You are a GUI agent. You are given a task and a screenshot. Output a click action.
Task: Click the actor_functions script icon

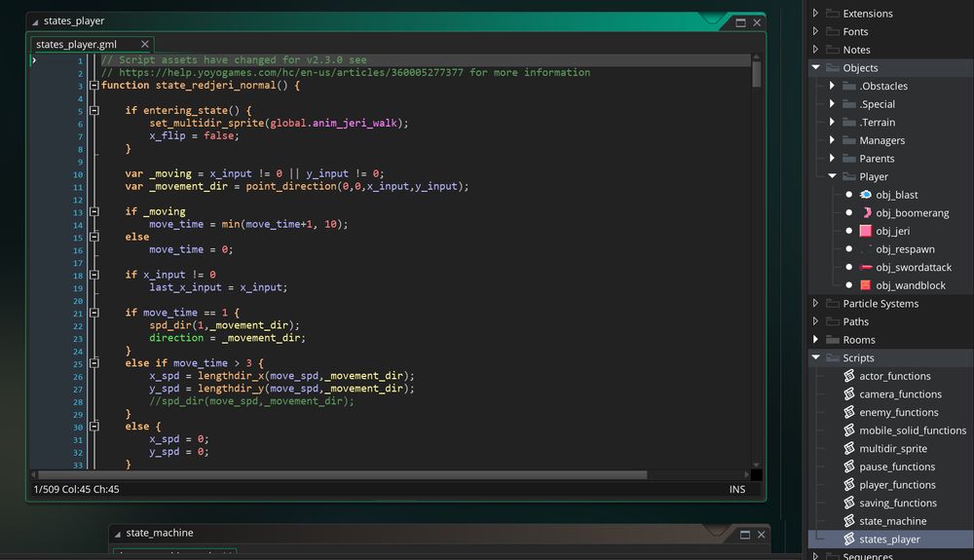849,376
